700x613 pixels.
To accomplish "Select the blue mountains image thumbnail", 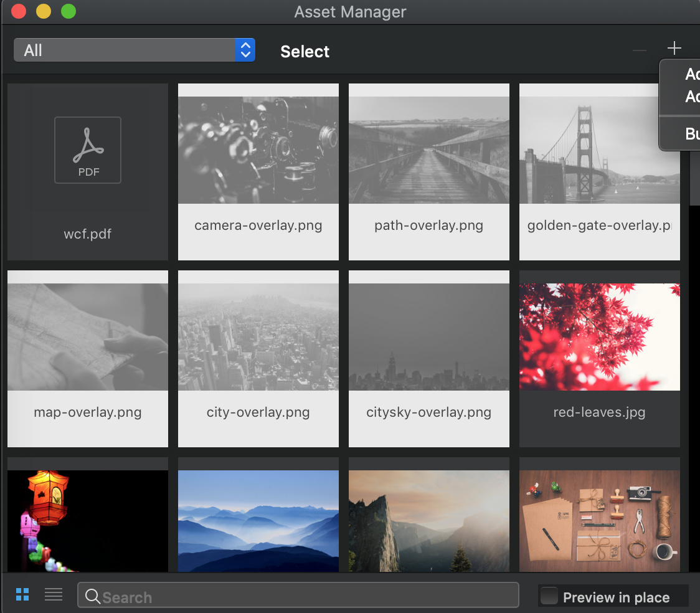I will [x=258, y=520].
